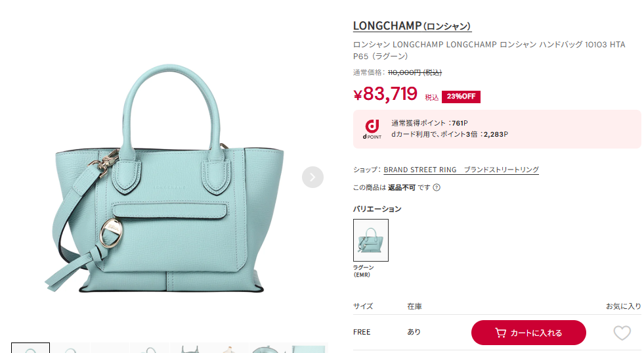Viewport: 644px width, 353px height.
Task: Select the Lagoon (EMR) color variation
Action: [370, 241]
